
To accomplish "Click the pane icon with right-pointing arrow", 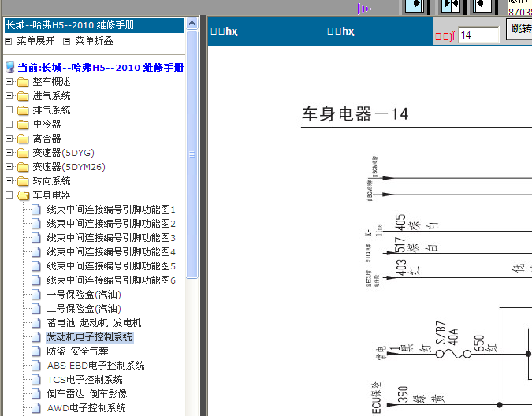I will coord(415,6).
